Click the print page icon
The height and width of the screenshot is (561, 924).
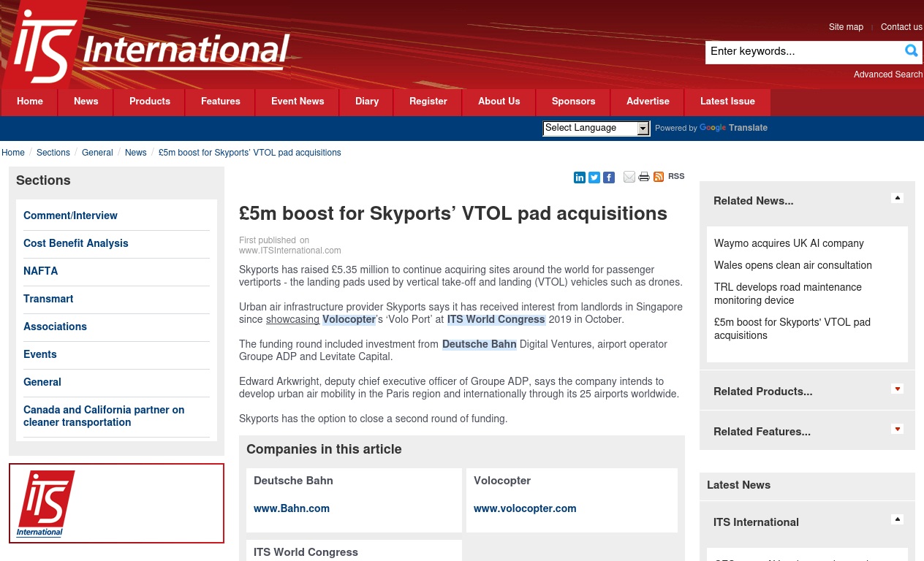point(644,177)
